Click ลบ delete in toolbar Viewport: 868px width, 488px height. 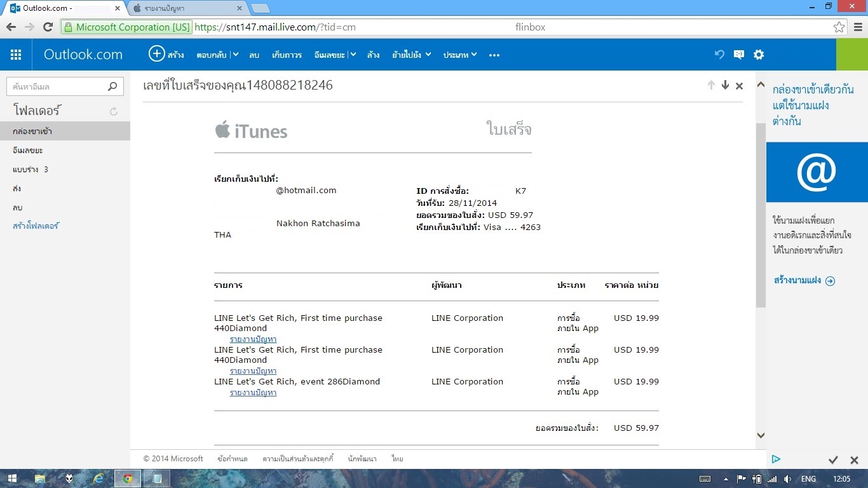tap(254, 55)
